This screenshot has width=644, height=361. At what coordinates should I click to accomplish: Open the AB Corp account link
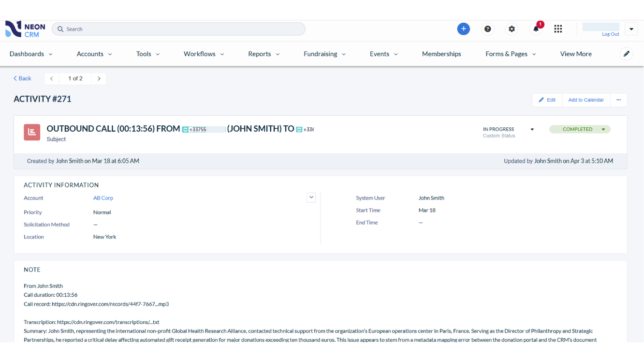[103, 197]
